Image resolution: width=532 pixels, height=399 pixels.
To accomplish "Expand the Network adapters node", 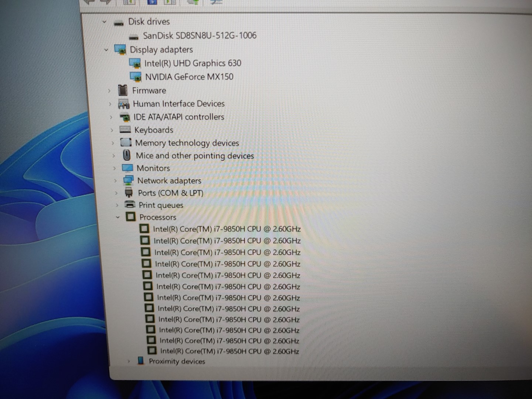I will pos(115,181).
